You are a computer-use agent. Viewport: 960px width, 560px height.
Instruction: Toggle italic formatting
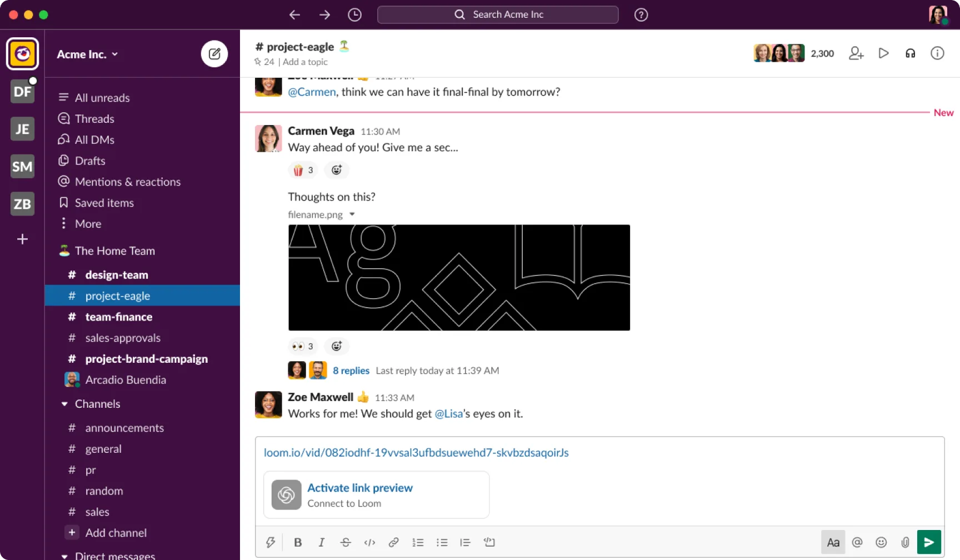tap(321, 542)
